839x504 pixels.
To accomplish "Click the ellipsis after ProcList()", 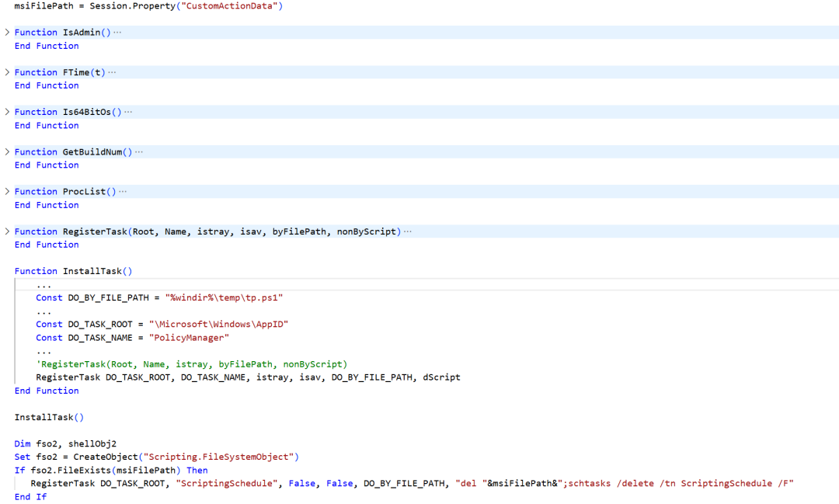I will pos(123,192).
